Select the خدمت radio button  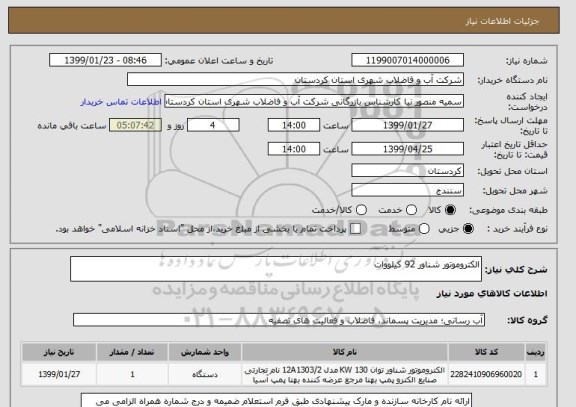[x=411, y=210]
